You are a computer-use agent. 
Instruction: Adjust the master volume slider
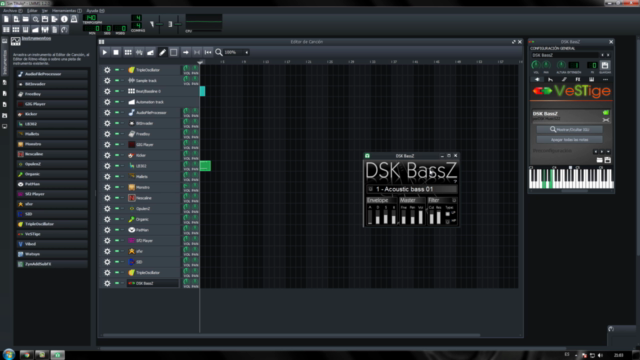click(x=159, y=24)
